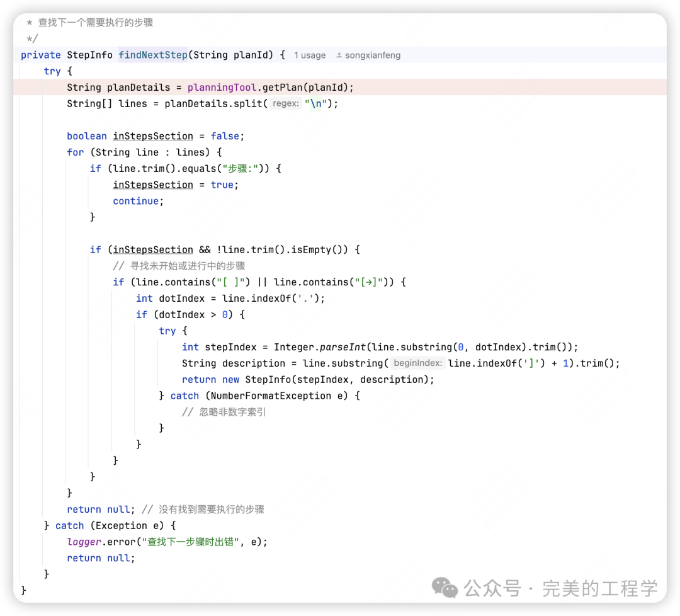Image resolution: width=680 pixels, height=616 pixels.
Task: Click the WeChat logo in the watermark
Action: 445,588
